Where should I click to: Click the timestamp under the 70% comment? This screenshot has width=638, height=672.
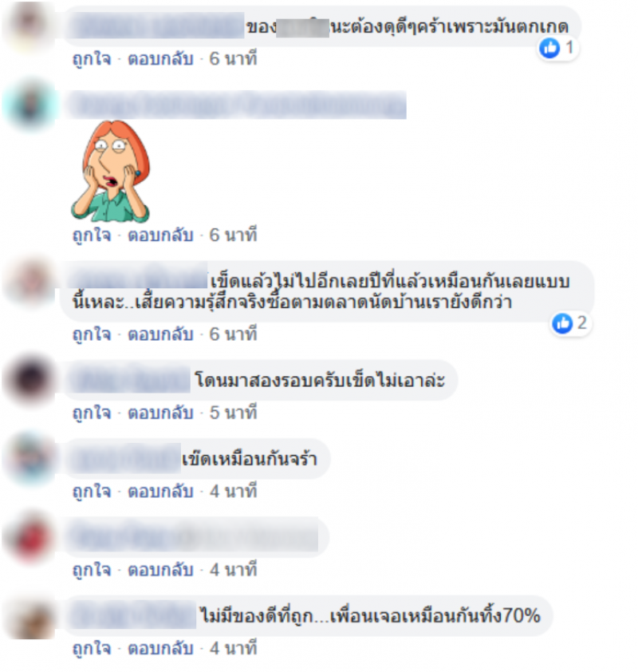pyautogui.click(x=233, y=648)
